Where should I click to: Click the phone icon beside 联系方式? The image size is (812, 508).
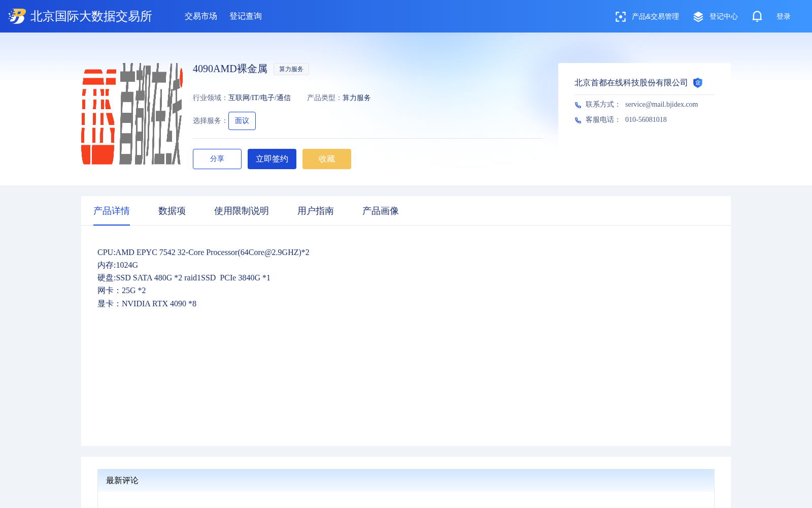point(578,105)
